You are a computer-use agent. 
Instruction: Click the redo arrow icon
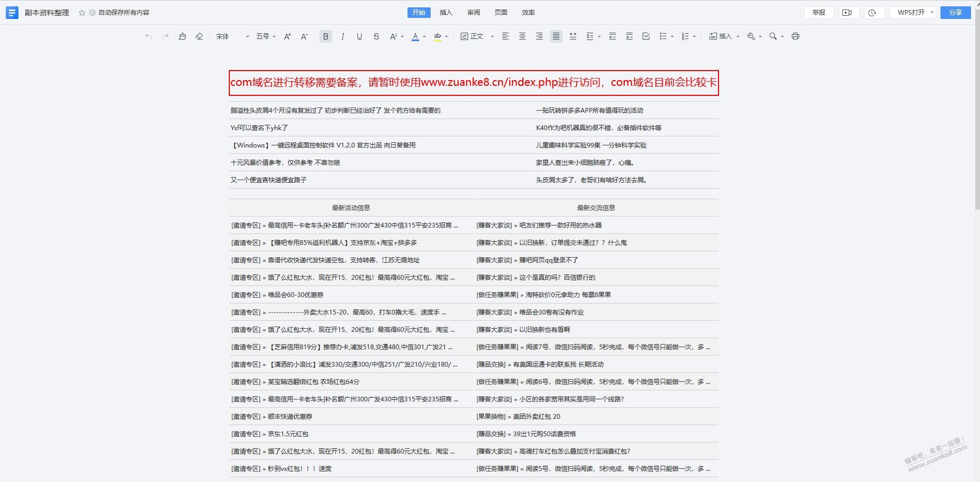[x=166, y=36]
